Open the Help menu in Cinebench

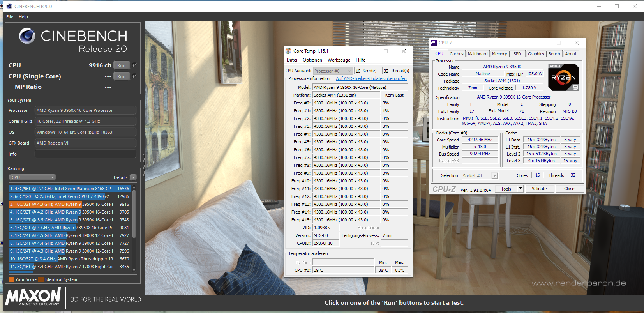tap(23, 17)
